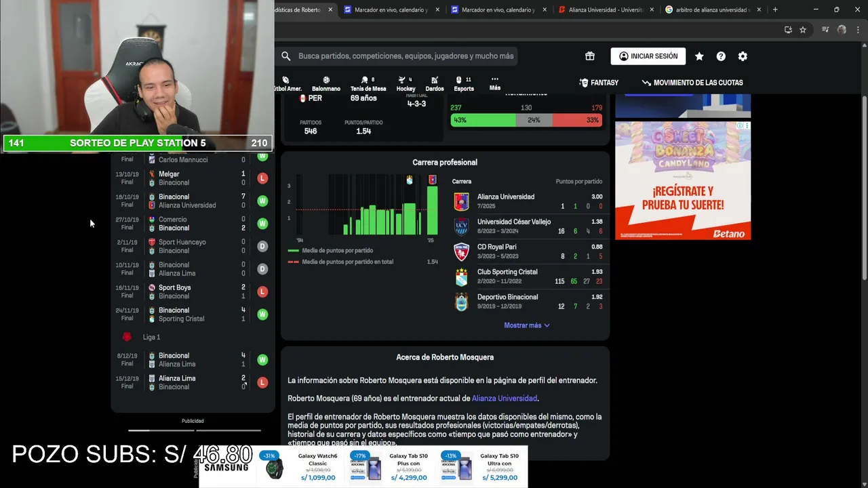Switch to first Marcador en vivo tab
Viewport: 868px width, 488px height.
coord(392,9)
